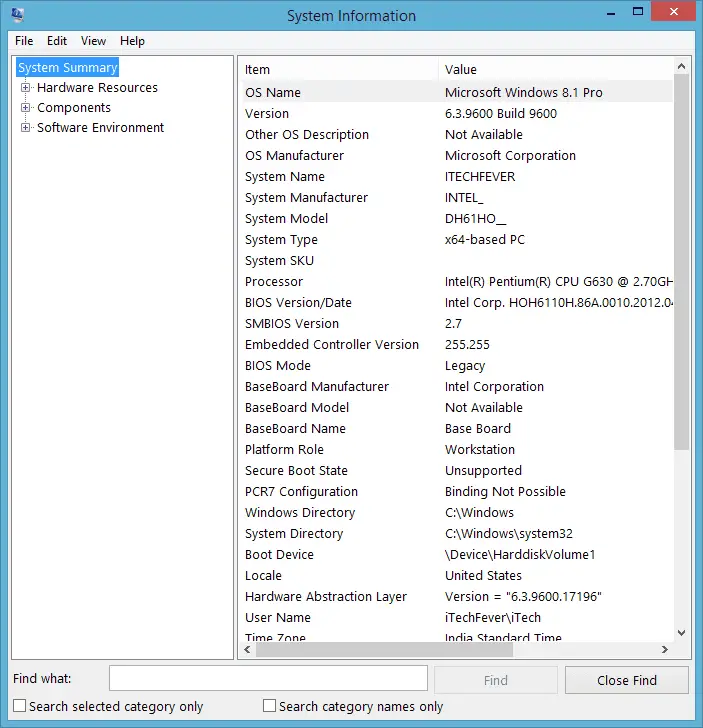
Task: Expand the Hardware Resources node
Action: pos(26,87)
